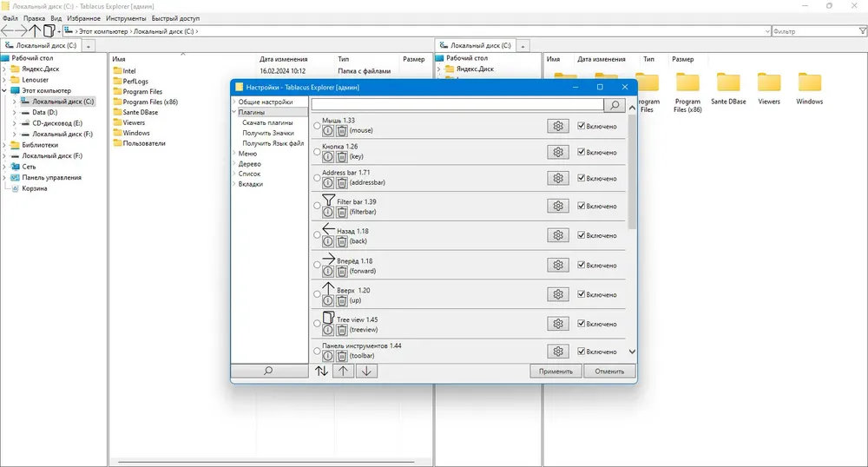This screenshot has height=467, width=868.
Task: Click the Отменить button
Action: pos(609,372)
